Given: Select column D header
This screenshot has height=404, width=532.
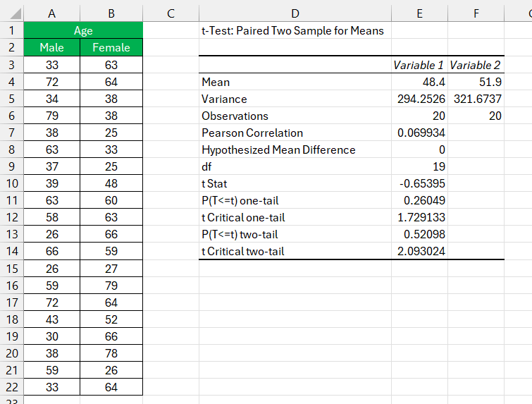Looking at the screenshot, I should 295,13.
